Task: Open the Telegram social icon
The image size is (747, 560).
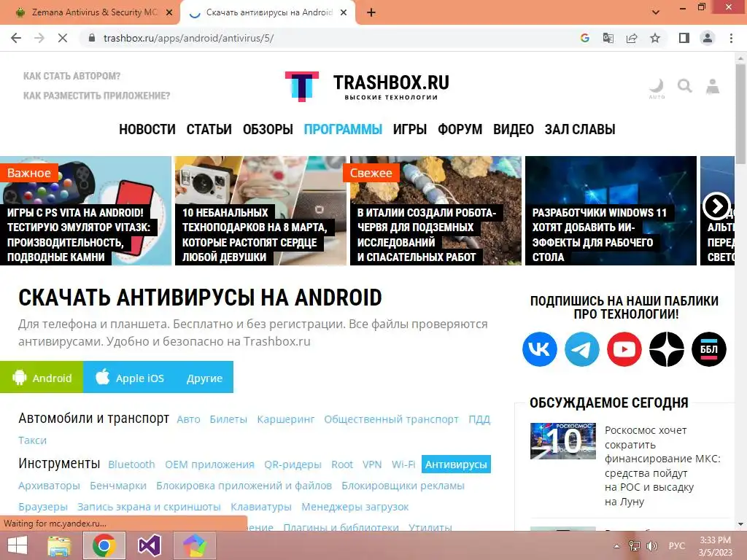Action: click(581, 349)
